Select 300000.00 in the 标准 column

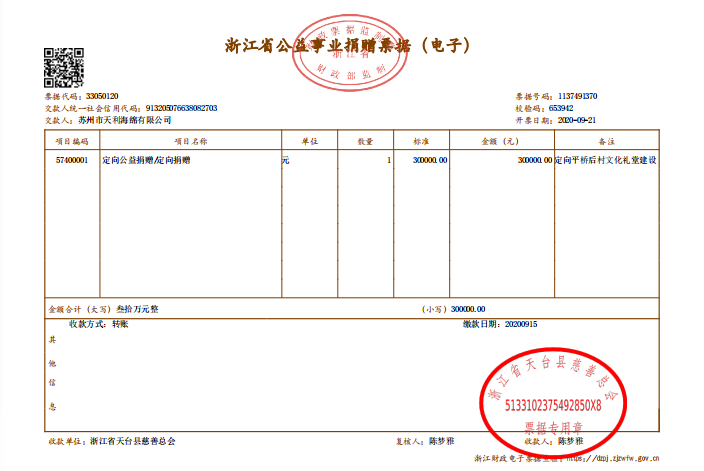[x=430, y=160]
